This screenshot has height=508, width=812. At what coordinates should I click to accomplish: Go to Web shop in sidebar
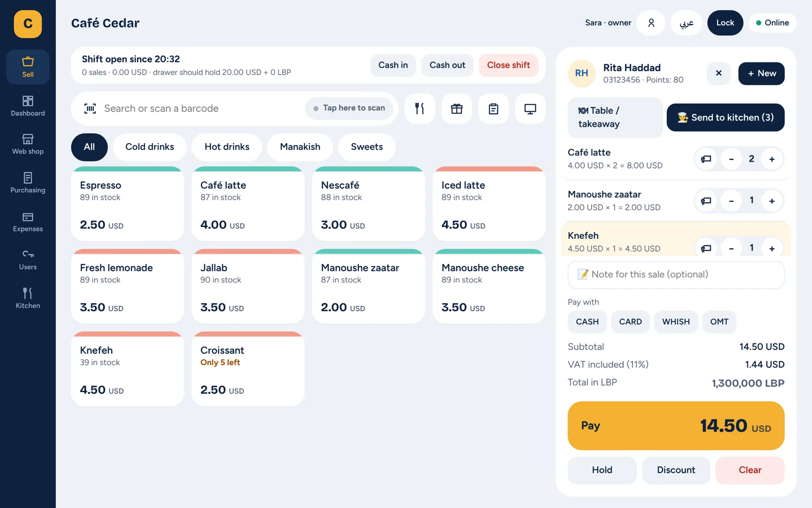(x=28, y=144)
